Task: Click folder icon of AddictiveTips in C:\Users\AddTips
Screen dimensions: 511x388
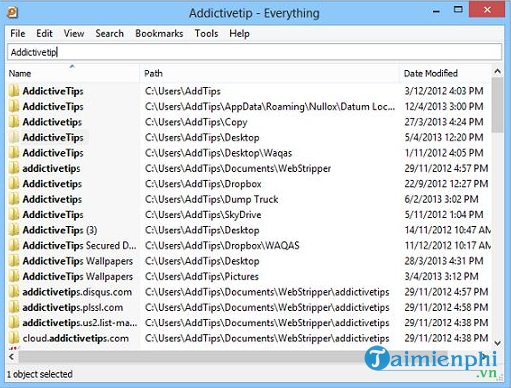Action: [x=14, y=91]
